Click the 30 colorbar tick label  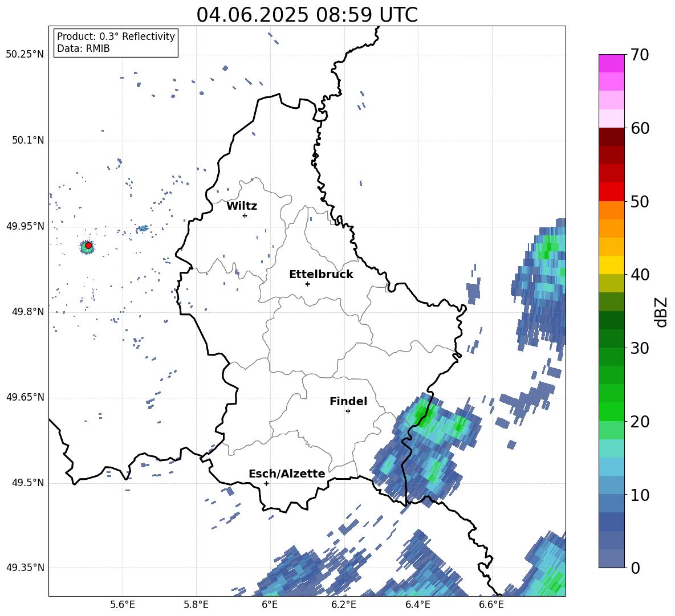pyautogui.click(x=639, y=348)
